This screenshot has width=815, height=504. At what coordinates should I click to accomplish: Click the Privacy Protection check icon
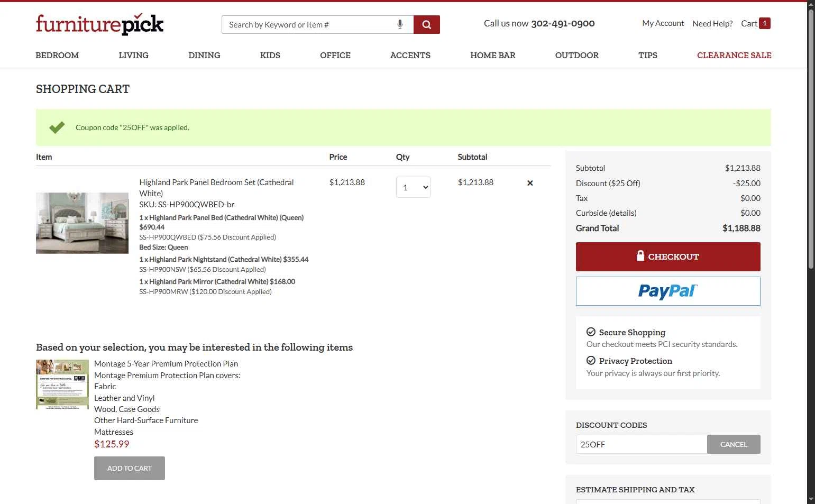[x=591, y=361]
